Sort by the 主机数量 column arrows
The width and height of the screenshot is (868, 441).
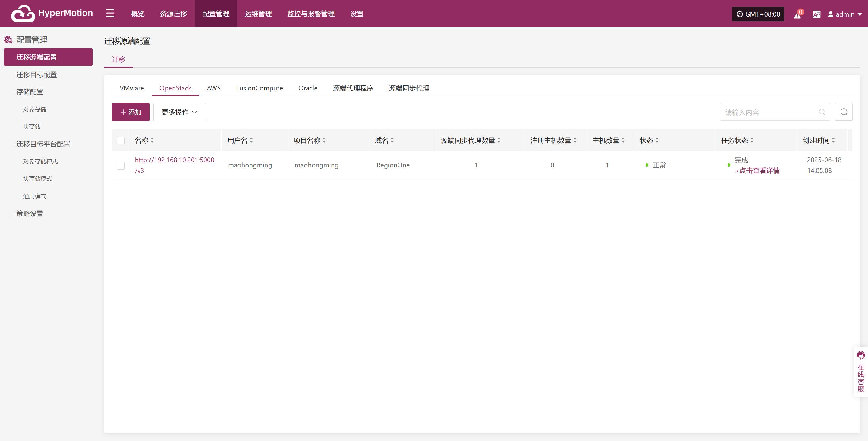tap(623, 140)
